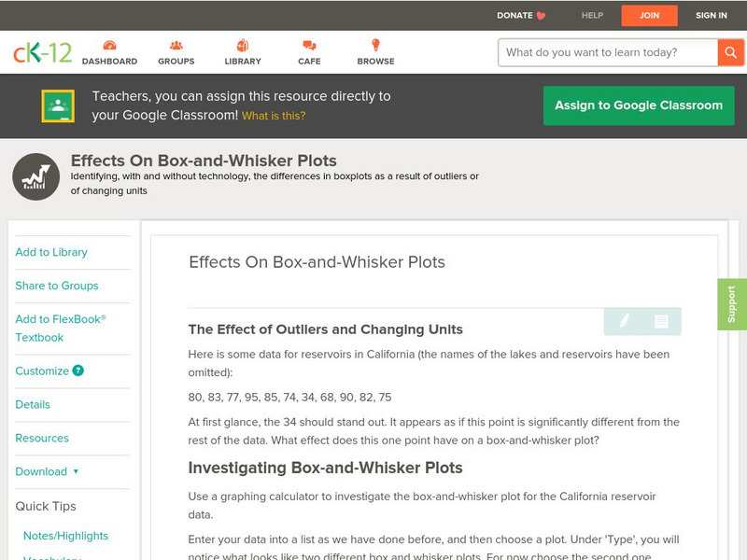Open the notes list icon

point(661,321)
